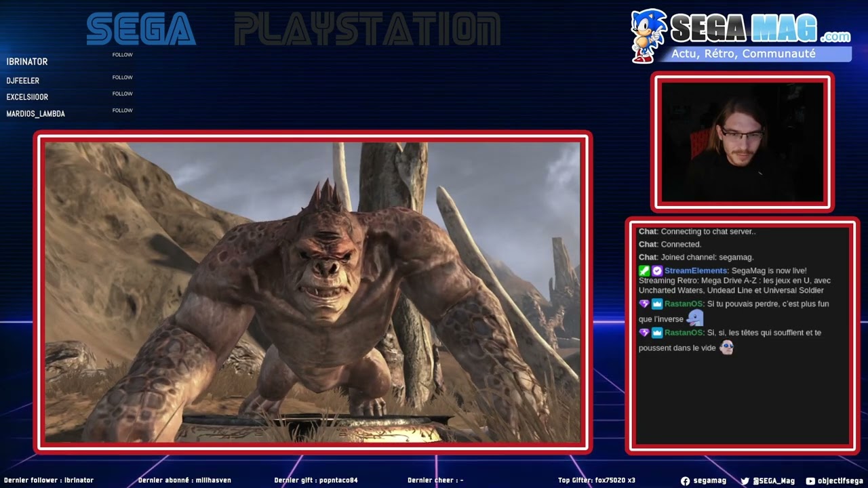
Task: Click RastanOS on the 'Si tu pouvais perdre' message
Action: 684,304
